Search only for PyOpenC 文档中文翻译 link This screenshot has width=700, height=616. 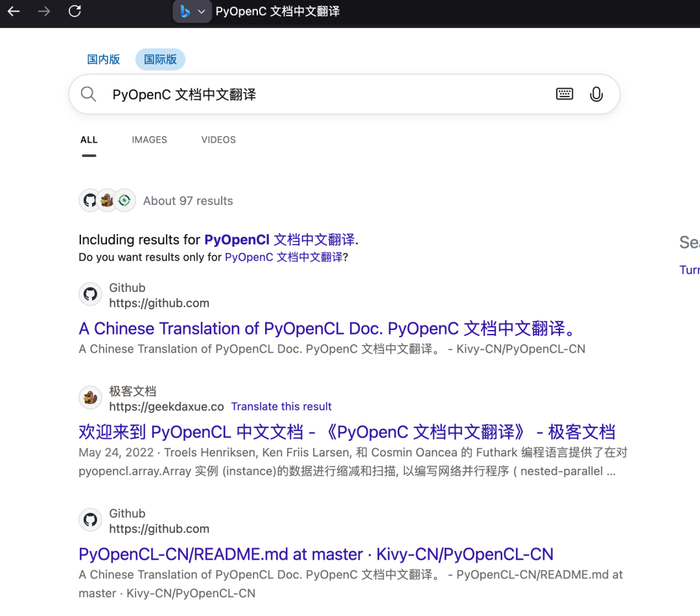click(x=283, y=257)
